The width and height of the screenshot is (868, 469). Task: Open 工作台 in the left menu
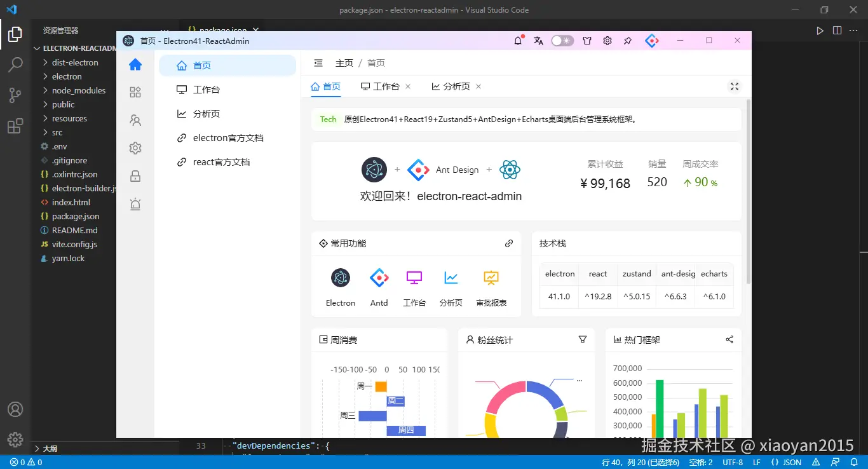227,90
